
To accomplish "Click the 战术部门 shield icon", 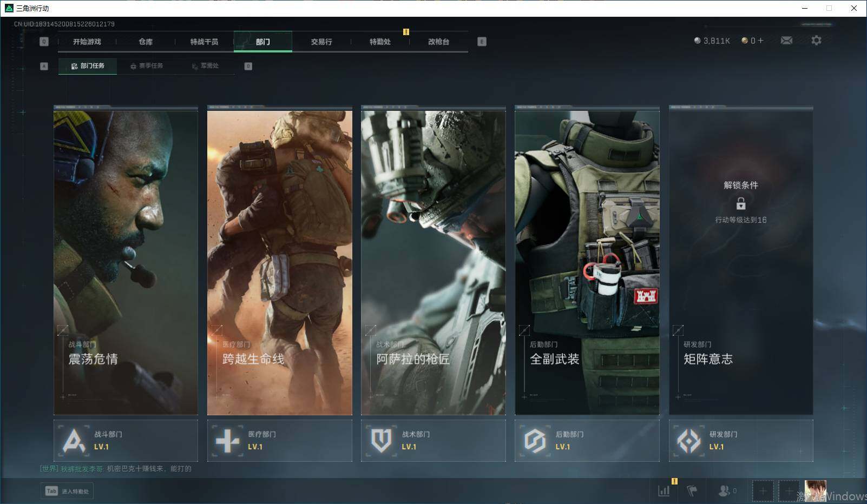I will [x=381, y=441].
